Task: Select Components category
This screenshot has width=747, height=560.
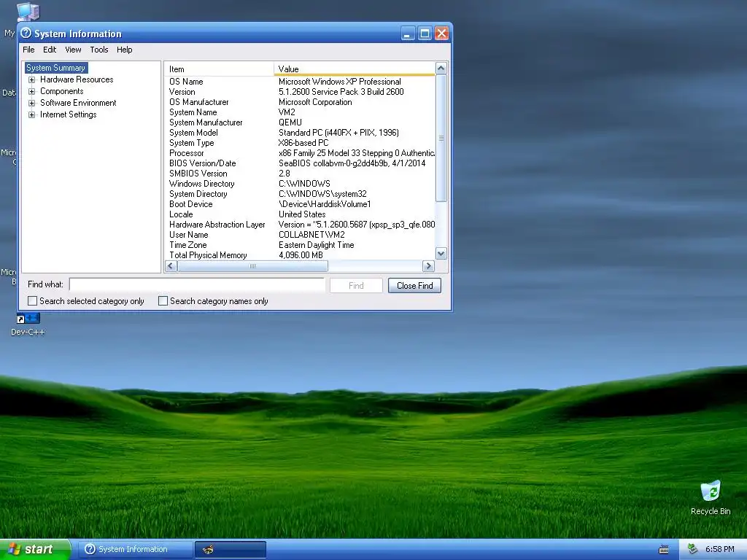Action: pos(61,91)
